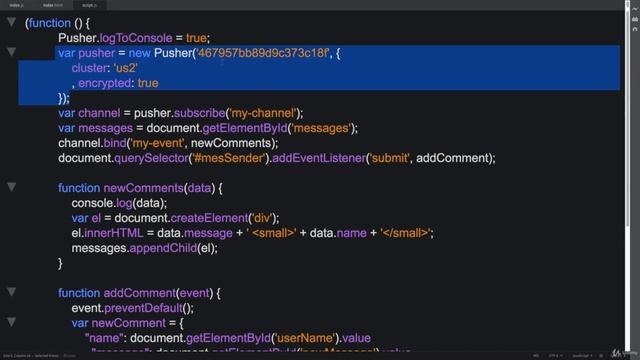Open the UTF-8 encoding dropdown in status bar
This screenshot has height=360, width=640.
pyautogui.click(x=555, y=356)
